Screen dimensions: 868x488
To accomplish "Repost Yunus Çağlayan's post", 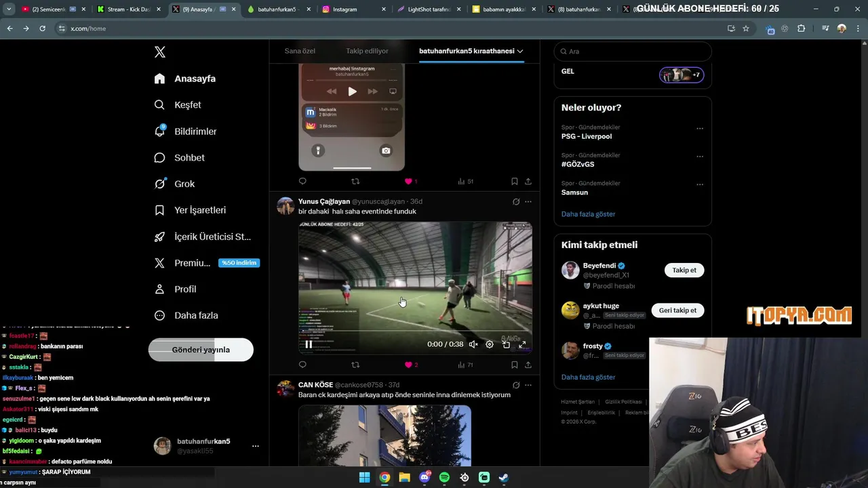I will pos(355,365).
